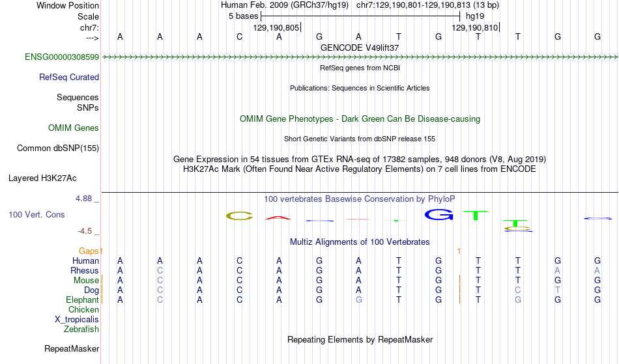The width and height of the screenshot is (619, 364).
Task: Click the ENSG00000308599 green intron arrow line
Action: [x=360, y=57]
